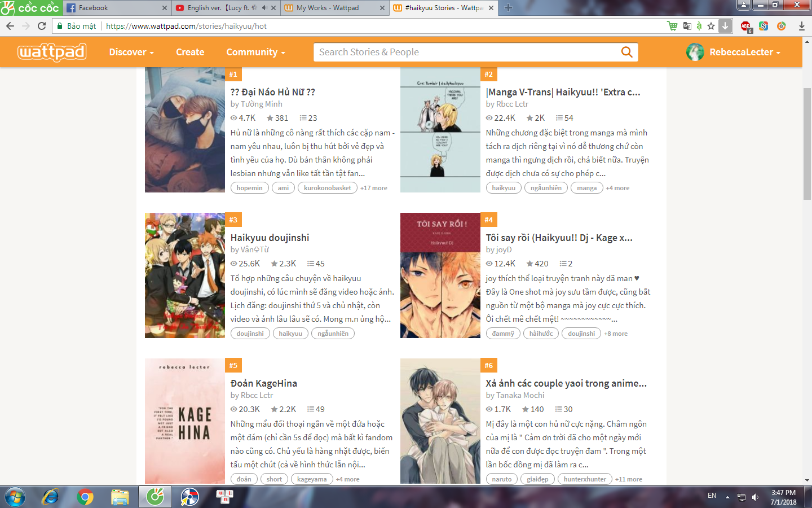Screen dimensions: 812x508
Task: Open the Đoản KageHina story title
Action: tap(263, 383)
